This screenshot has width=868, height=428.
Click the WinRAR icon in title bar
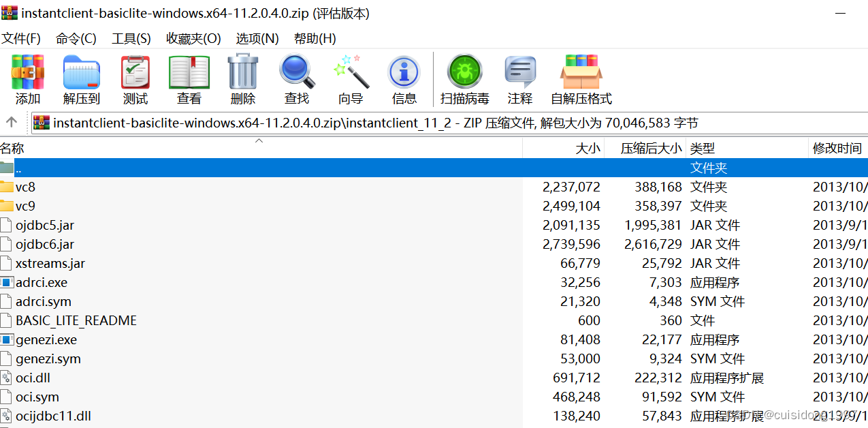coord(10,13)
